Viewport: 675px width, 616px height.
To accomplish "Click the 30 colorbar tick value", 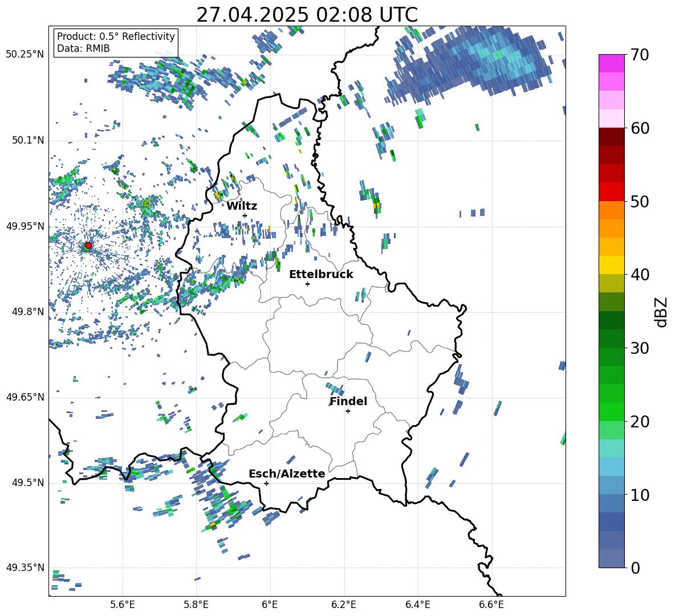I will point(640,348).
